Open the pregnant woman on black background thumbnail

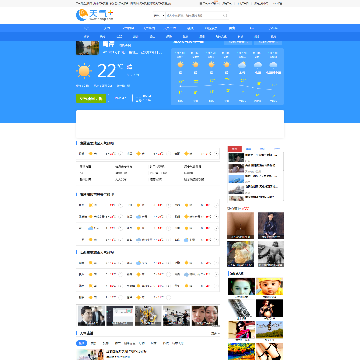269,308
